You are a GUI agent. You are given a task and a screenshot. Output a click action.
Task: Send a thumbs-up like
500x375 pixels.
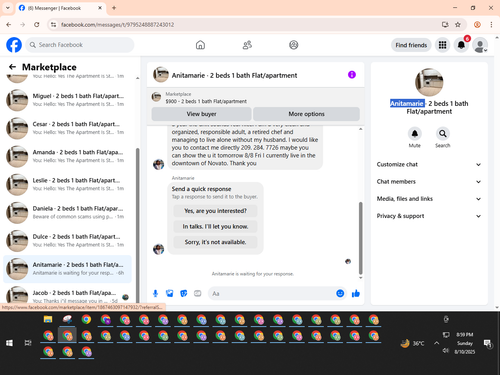pyautogui.click(x=356, y=293)
